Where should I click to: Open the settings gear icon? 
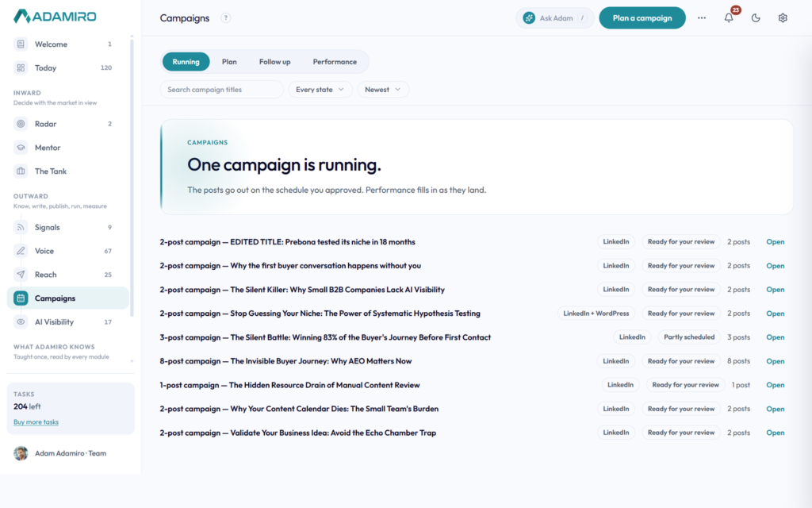tap(783, 17)
